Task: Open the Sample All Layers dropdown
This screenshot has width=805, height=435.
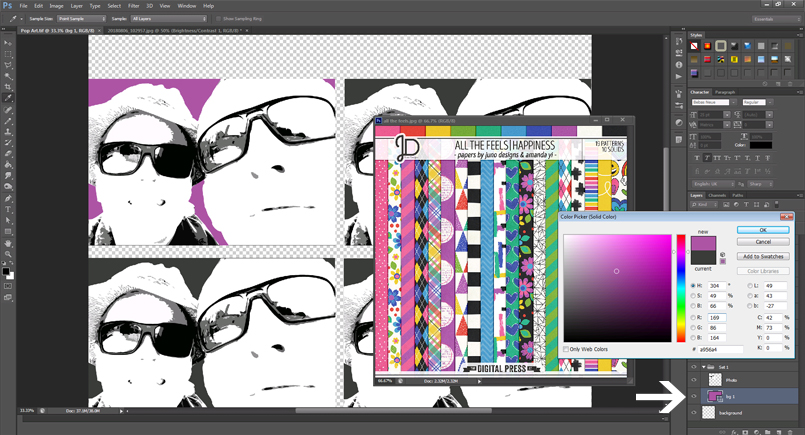Action: [168, 18]
